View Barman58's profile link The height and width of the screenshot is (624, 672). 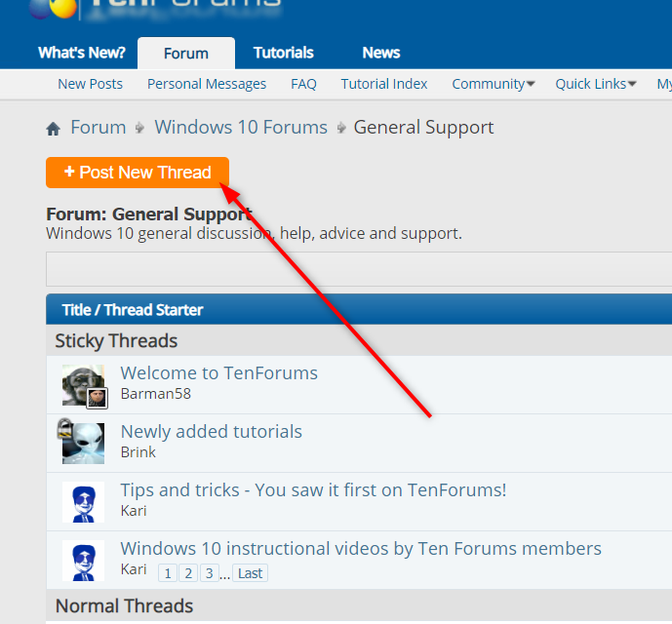[156, 394]
